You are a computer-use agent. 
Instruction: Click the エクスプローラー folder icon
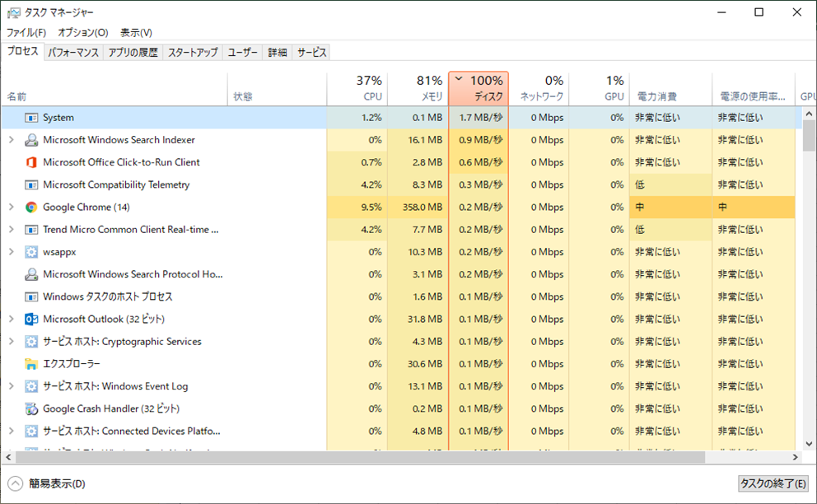coord(31,364)
